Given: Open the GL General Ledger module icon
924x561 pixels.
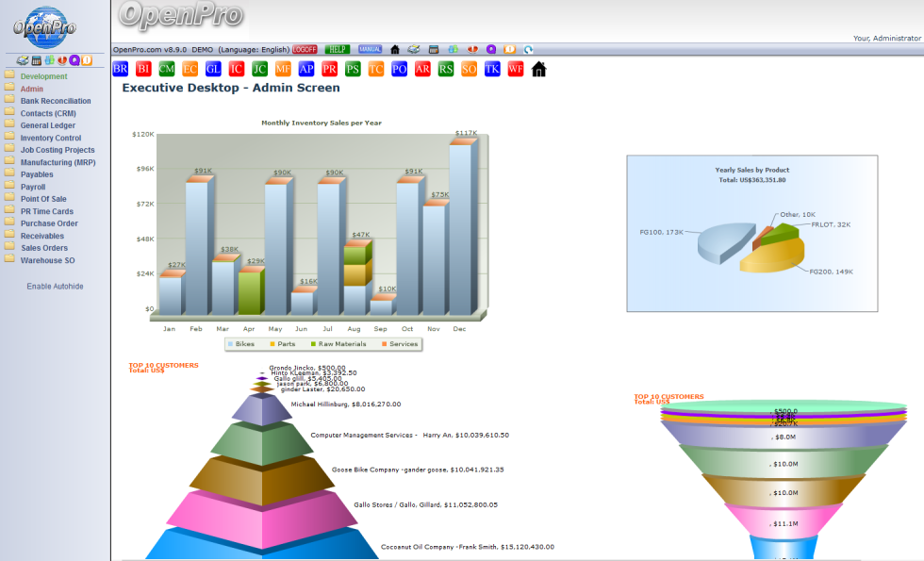Looking at the screenshot, I should point(212,68).
